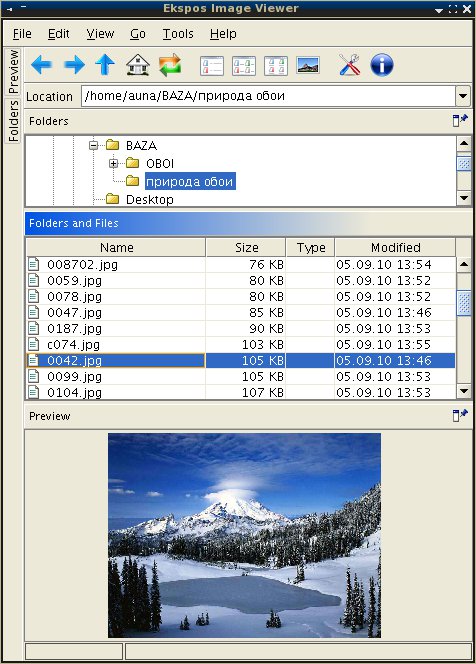
Task: Click the BAZA folder icon
Action: [x=112, y=145]
